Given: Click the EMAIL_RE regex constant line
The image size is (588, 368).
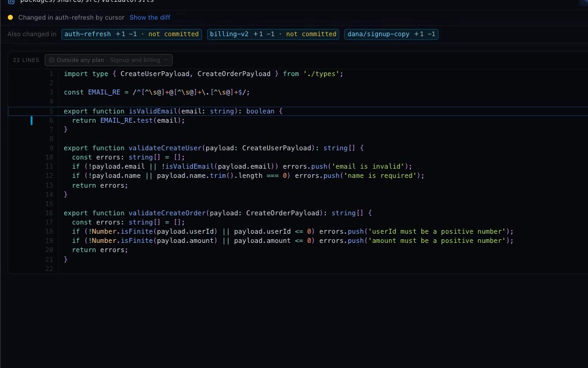Looking at the screenshot, I should point(156,93).
